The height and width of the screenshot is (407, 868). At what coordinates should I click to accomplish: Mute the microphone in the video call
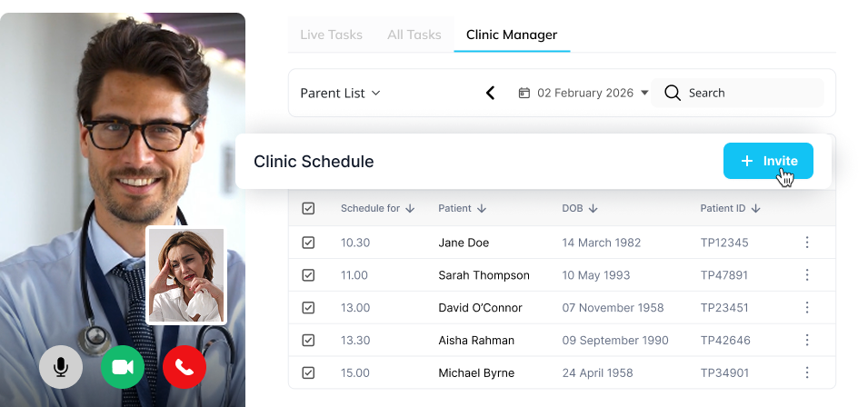pos(61,367)
